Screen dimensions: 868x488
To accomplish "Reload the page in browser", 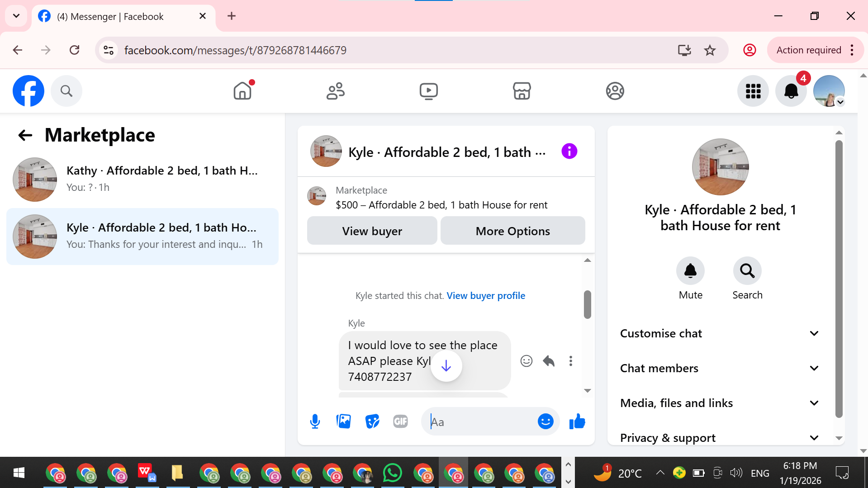I will click(75, 50).
